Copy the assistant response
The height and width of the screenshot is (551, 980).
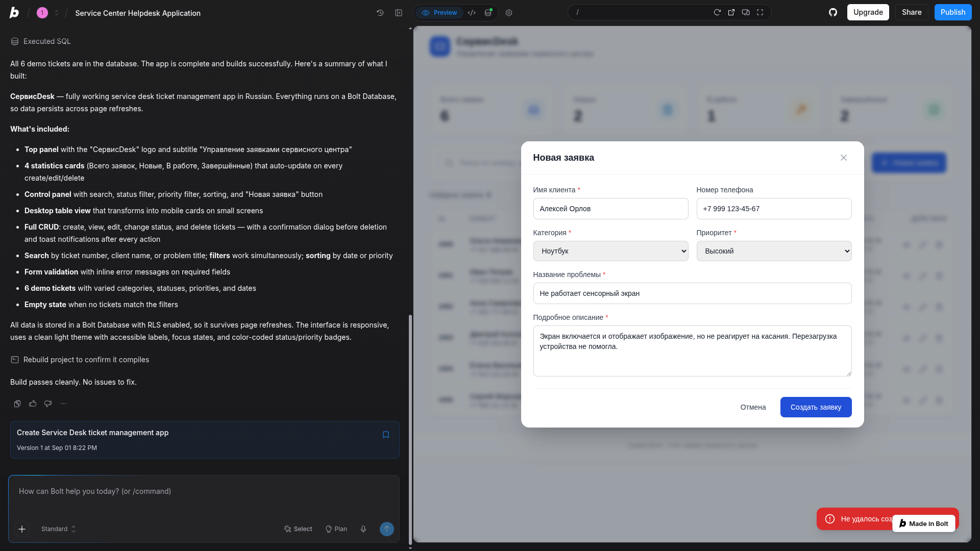(17, 404)
